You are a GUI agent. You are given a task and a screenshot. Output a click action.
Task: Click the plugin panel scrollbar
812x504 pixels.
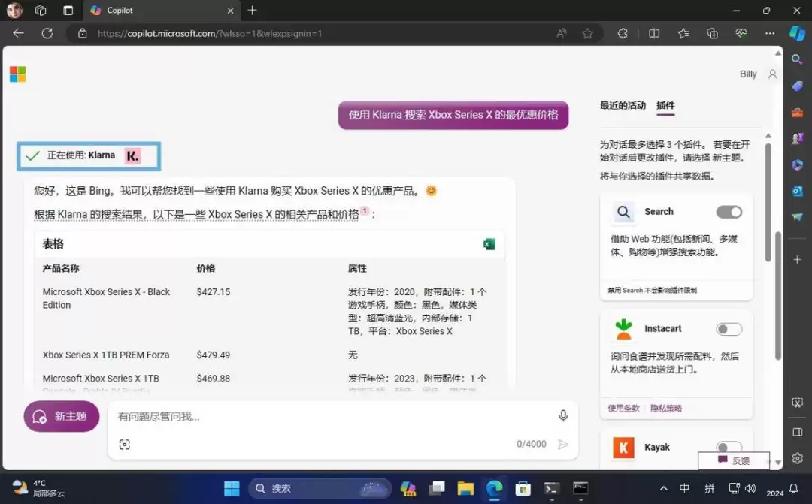coord(768,202)
